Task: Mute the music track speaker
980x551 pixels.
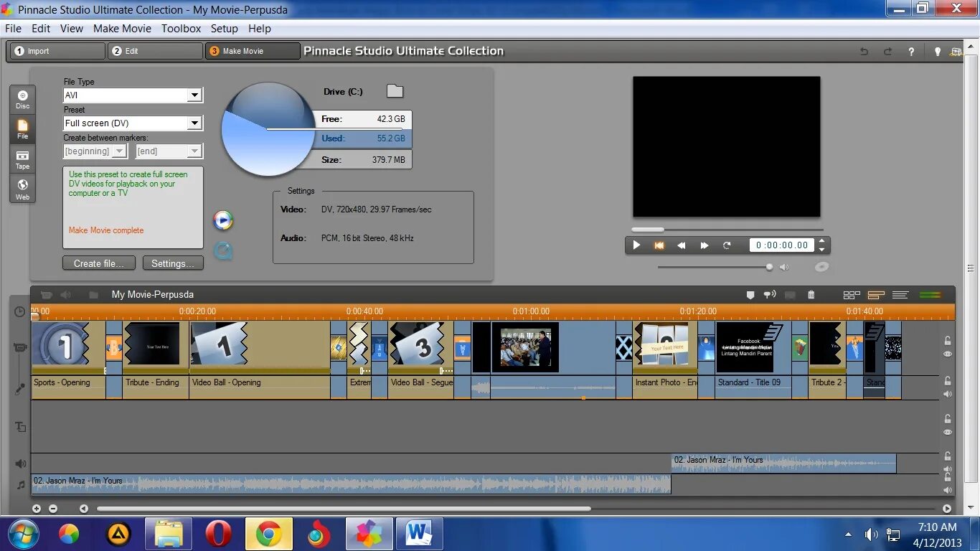Action: point(948,490)
